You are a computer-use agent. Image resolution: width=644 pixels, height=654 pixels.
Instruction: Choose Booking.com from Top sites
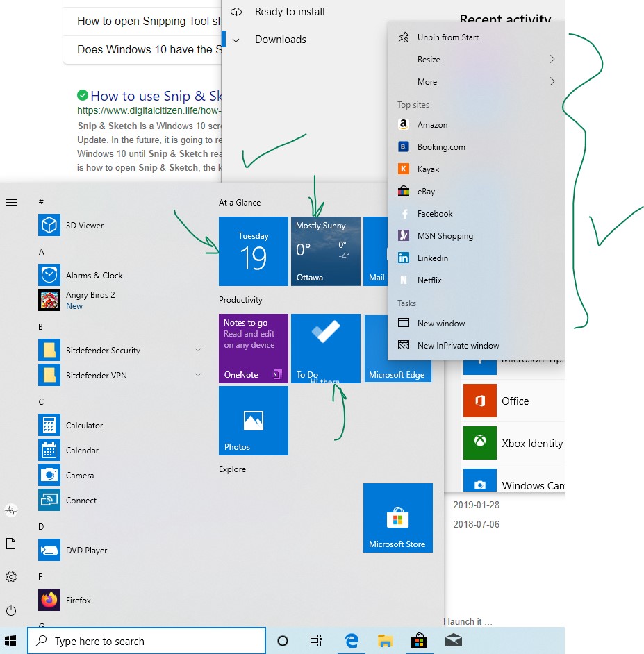[476, 146]
